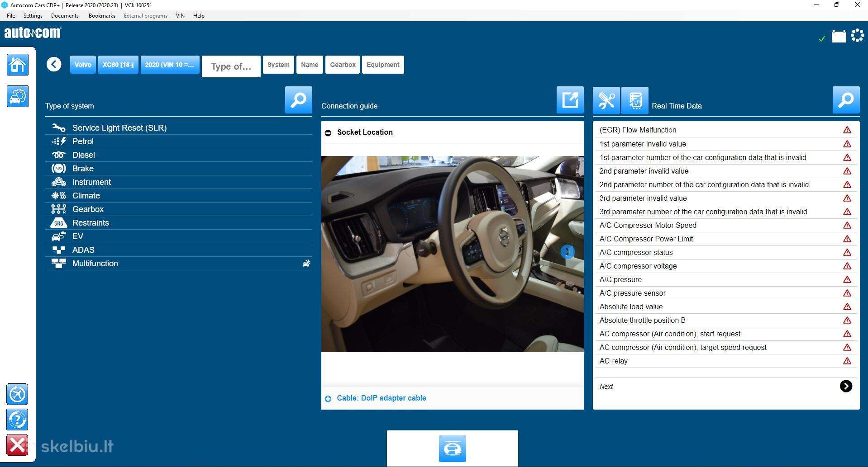Go to the next page of Real Time Data

click(846, 386)
